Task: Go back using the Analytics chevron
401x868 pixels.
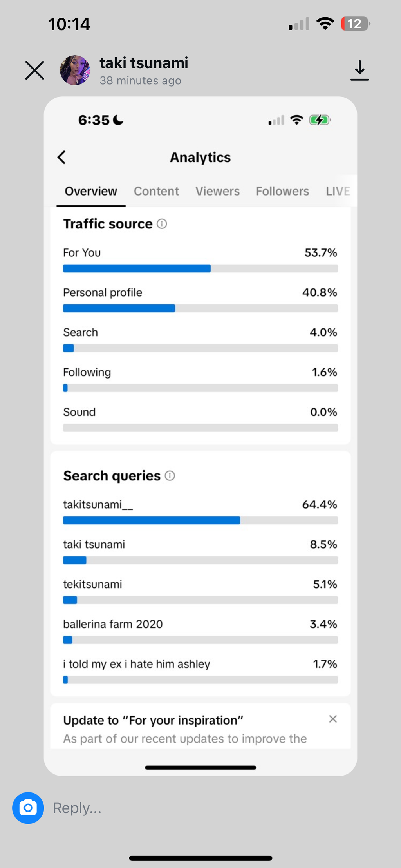Action: point(61,157)
